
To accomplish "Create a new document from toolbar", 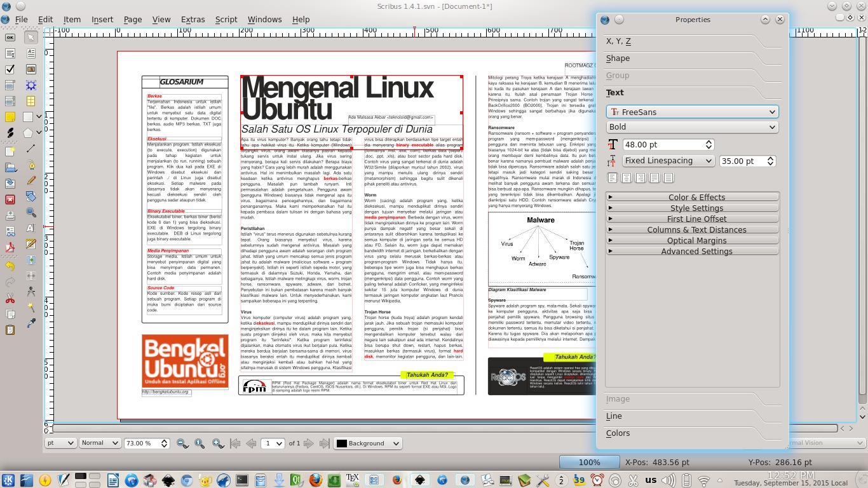I will [10, 152].
